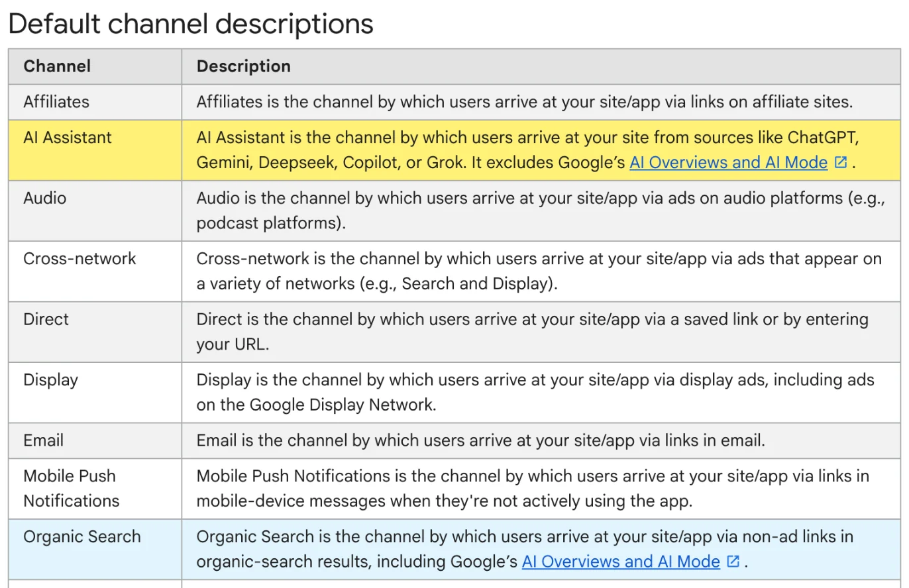Click the Email description about links in email
This screenshot has height=588, width=909.
coord(480,441)
